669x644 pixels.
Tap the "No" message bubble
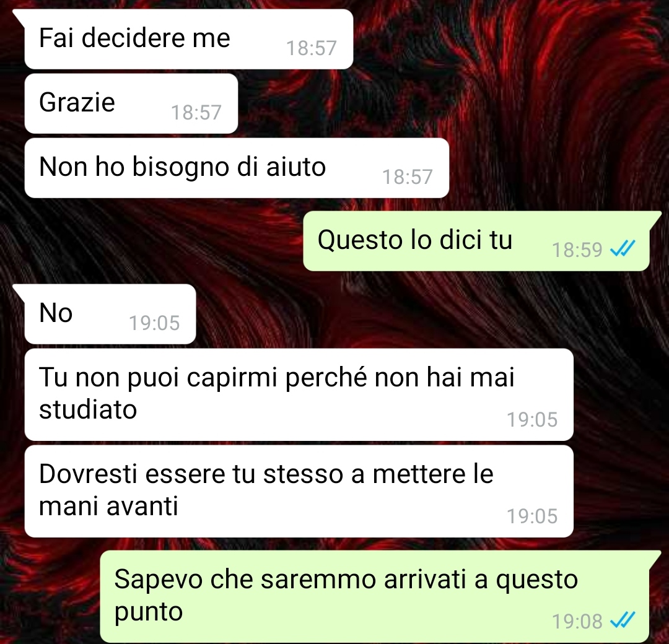[x=110, y=315]
